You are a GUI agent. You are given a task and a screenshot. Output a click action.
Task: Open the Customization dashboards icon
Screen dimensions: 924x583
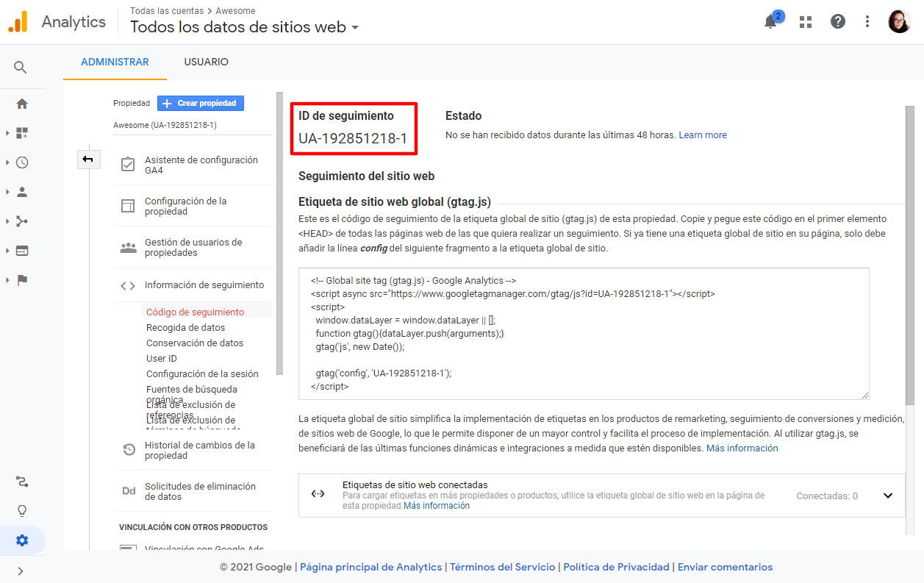(x=22, y=133)
